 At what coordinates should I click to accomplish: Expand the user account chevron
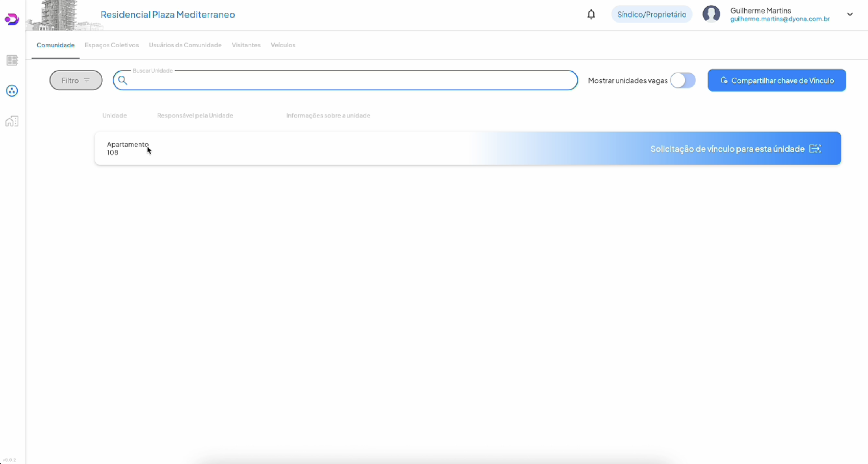click(x=850, y=15)
